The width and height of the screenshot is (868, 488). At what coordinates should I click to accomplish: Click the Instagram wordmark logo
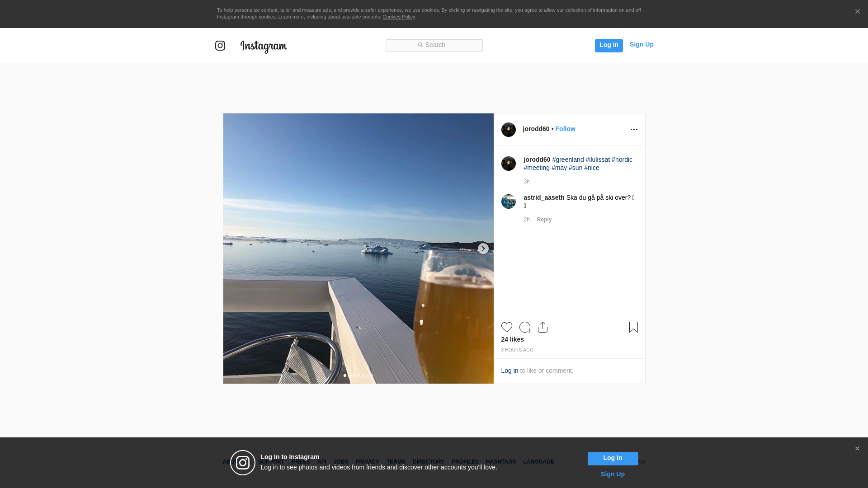point(264,46)
